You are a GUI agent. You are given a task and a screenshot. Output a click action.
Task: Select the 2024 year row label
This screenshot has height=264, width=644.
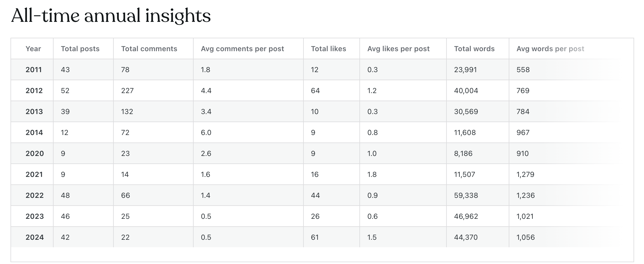(x=35, y=237)
